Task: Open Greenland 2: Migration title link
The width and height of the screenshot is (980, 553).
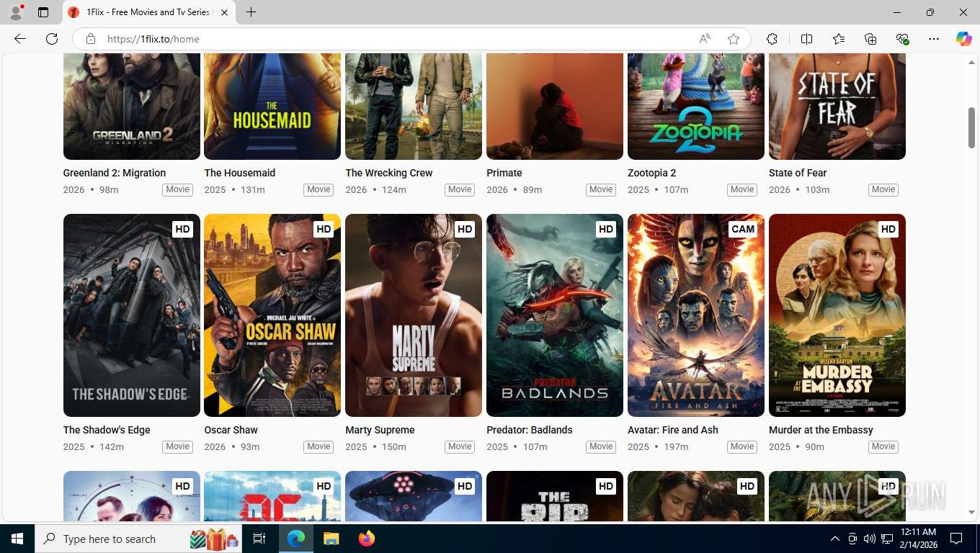Action: (x=115, y=173)
